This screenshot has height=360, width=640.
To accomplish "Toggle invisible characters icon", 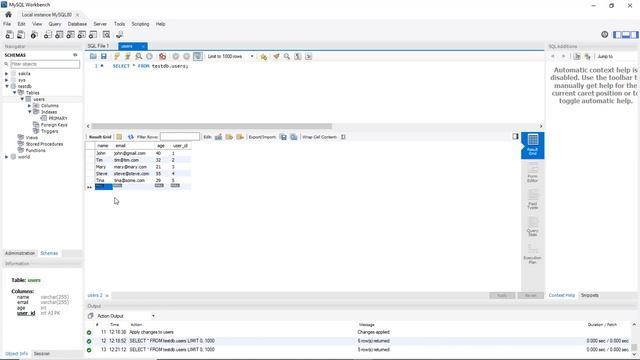I will tap(298, 56).
